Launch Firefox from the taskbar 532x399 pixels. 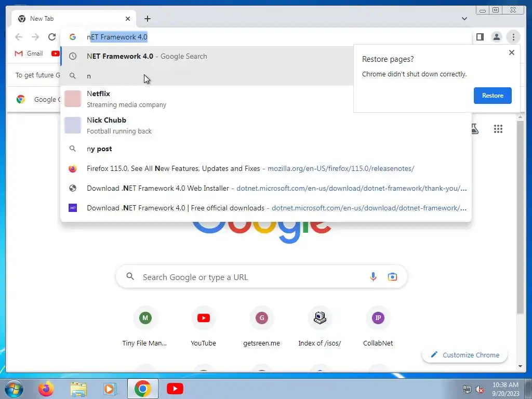pos(46,389)
